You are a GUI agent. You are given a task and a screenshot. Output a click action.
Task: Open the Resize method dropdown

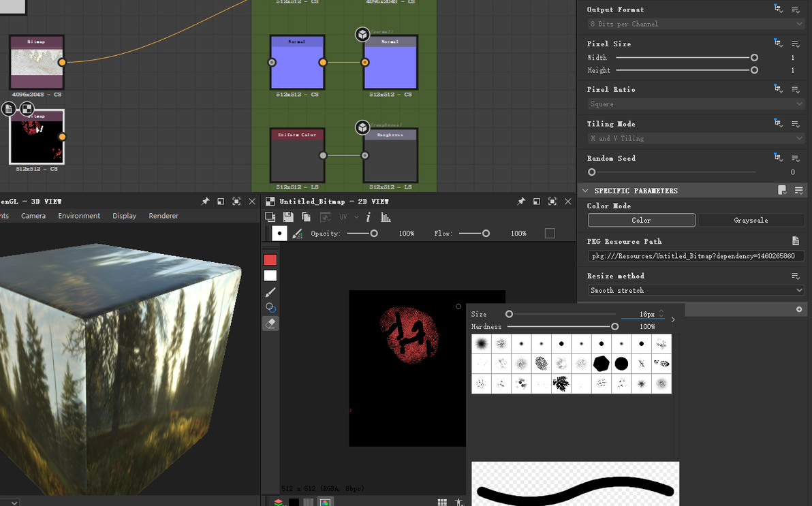pos(696,290)
